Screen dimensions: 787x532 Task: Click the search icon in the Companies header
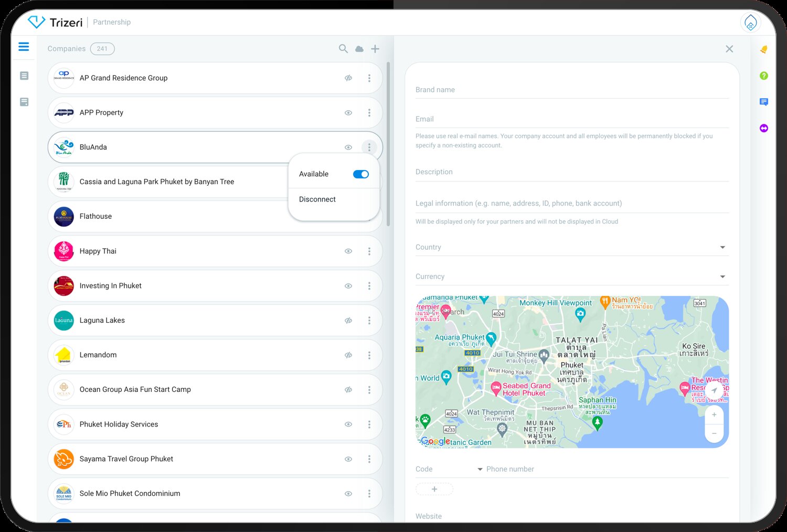(x=343, y=49)
